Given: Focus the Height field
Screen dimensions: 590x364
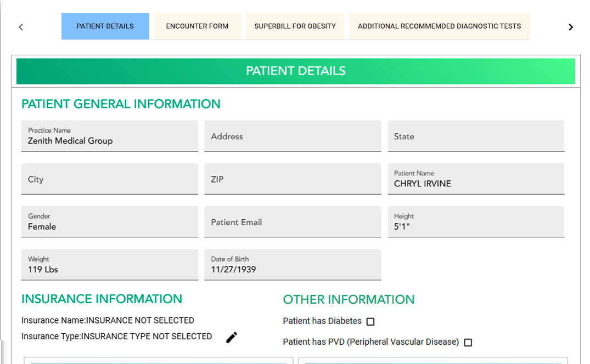Looking at the screenshot, I should pos(476,221).
